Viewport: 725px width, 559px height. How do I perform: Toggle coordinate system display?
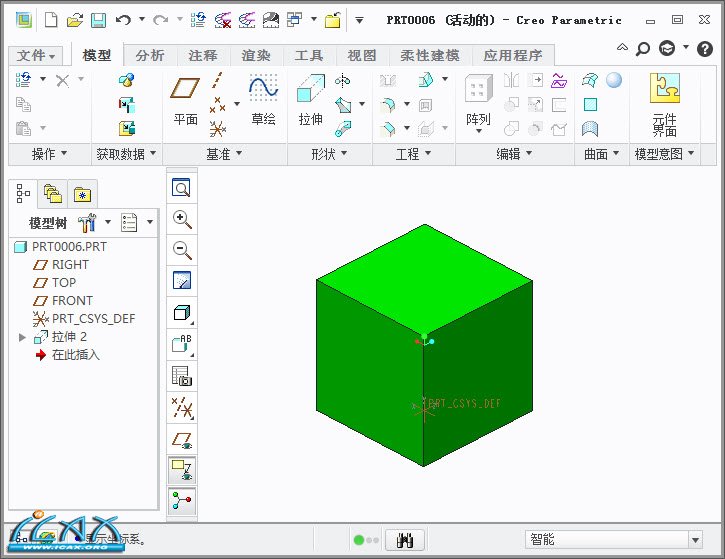point(182,469)
